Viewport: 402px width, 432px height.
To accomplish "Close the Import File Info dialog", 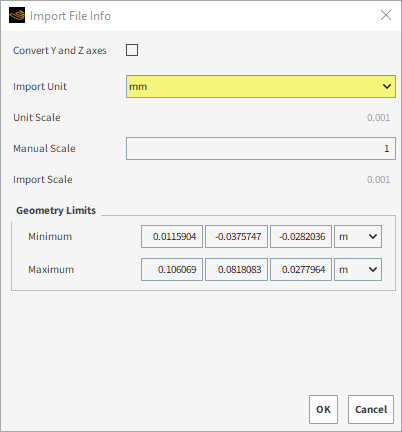I will click(386, 15).
